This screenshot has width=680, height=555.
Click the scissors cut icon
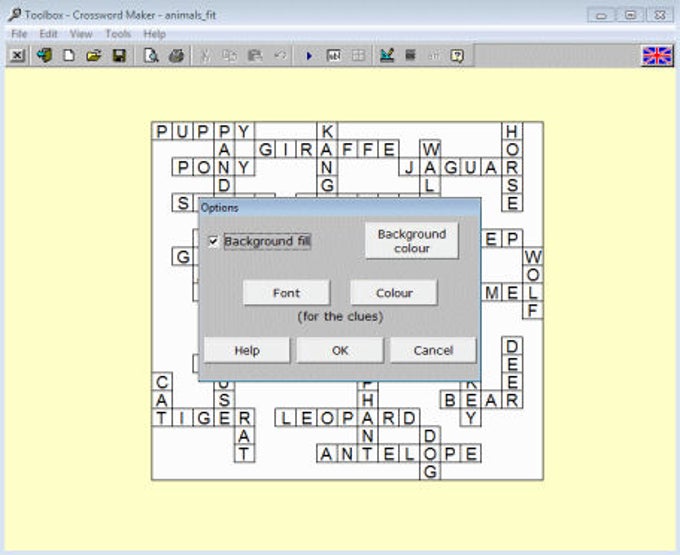pyautogui.click(x=205, y=56)
